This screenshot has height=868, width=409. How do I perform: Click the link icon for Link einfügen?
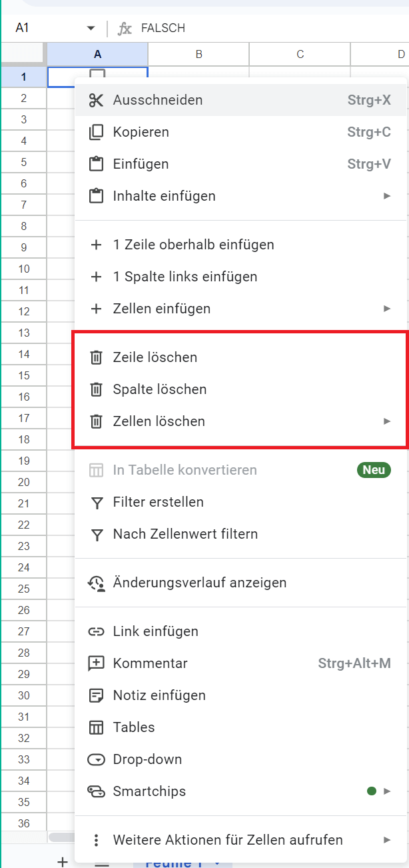(x=97, y=631)
